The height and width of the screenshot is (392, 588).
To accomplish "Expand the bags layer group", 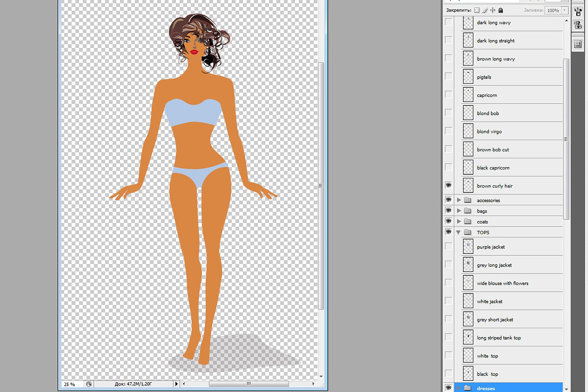I will (x=459, y=211).
